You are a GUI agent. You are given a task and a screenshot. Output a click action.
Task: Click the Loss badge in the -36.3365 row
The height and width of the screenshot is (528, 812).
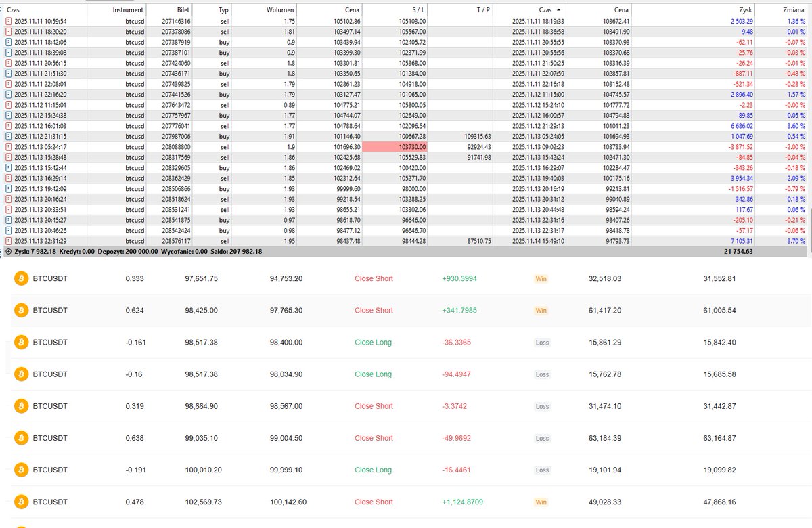click(x=542, y=343)
